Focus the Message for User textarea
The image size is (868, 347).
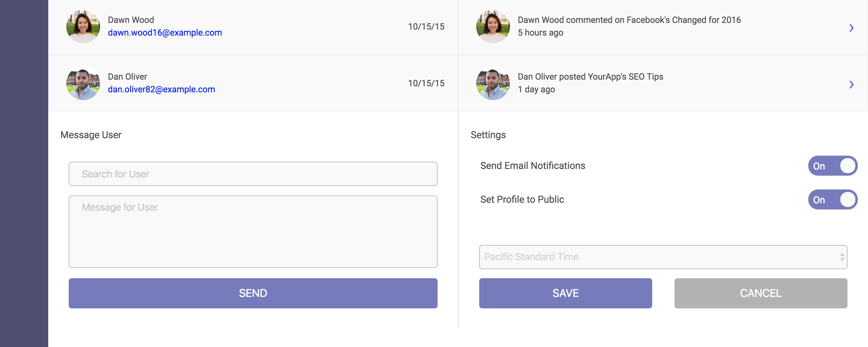coord(253,232)
